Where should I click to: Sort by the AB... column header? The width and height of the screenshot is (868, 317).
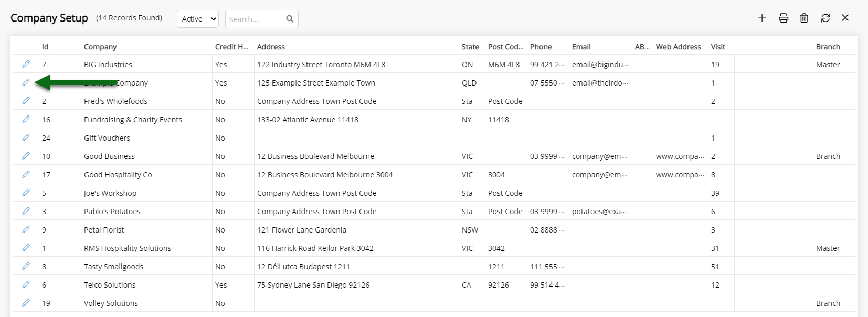[x=642, y=47]
